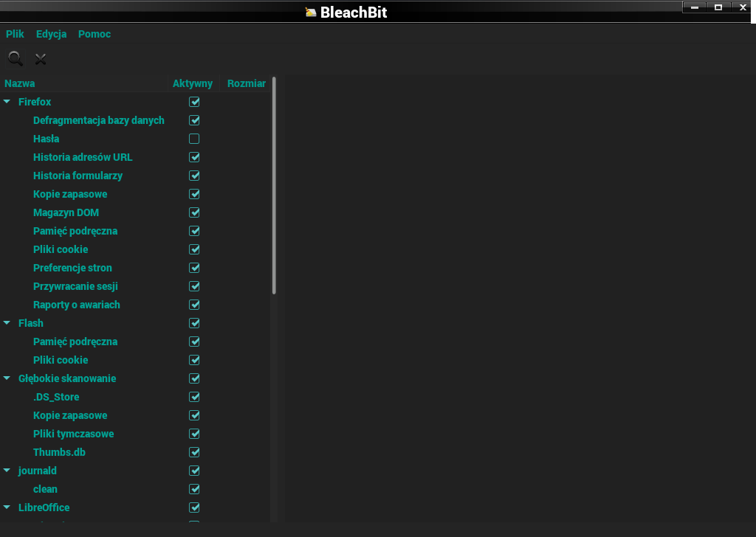Click the cleaner list vertical scrollbar
This screenshot has width=756, height=537.
pos(274,185)
